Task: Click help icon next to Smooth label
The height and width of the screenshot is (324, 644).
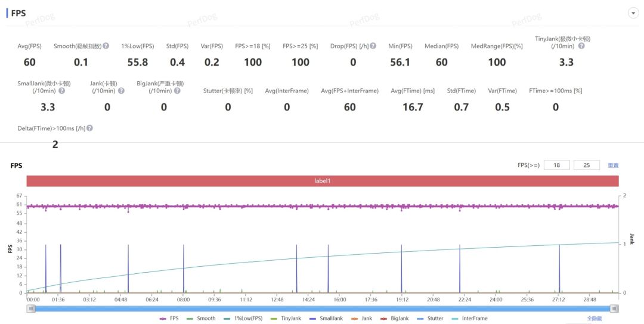Action: [106, 46]
